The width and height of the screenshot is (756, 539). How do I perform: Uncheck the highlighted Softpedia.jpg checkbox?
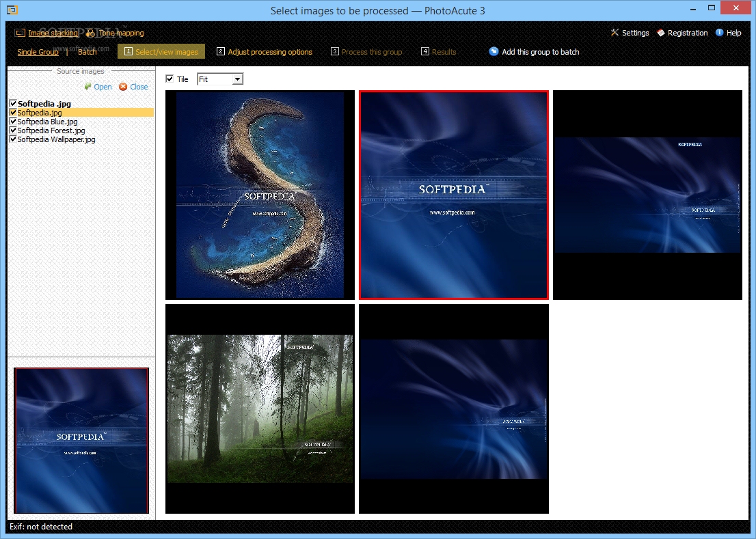[x=13, y=112]
